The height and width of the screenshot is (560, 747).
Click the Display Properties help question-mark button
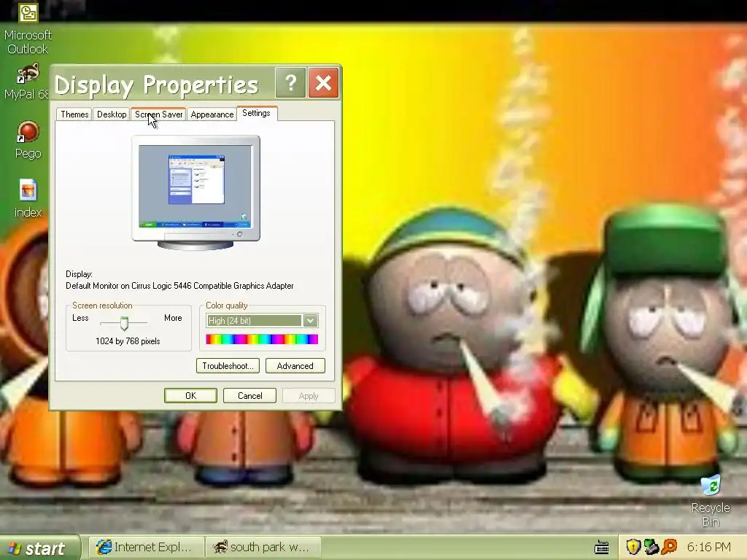point(290,83)
